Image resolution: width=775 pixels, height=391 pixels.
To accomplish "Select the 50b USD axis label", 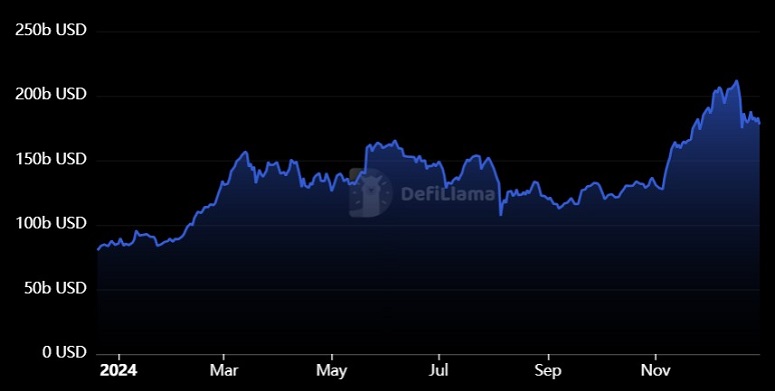I will click(x=55, y=288).
